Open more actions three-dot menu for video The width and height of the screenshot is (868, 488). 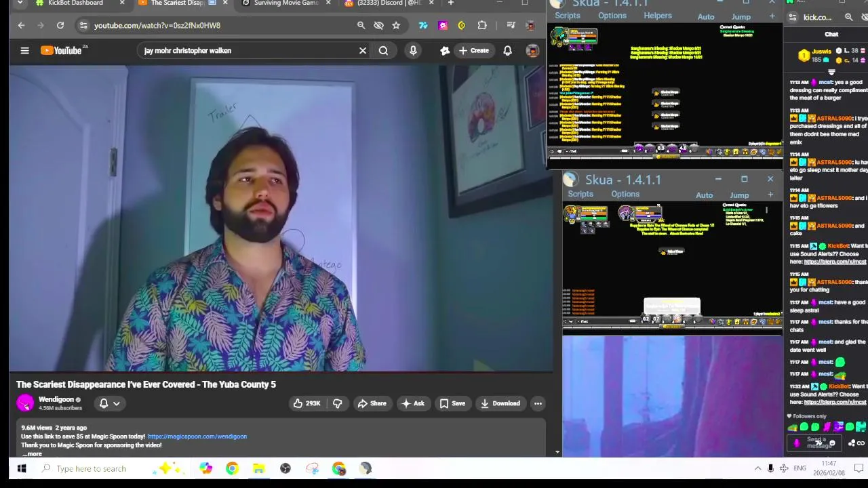point(538,403)
